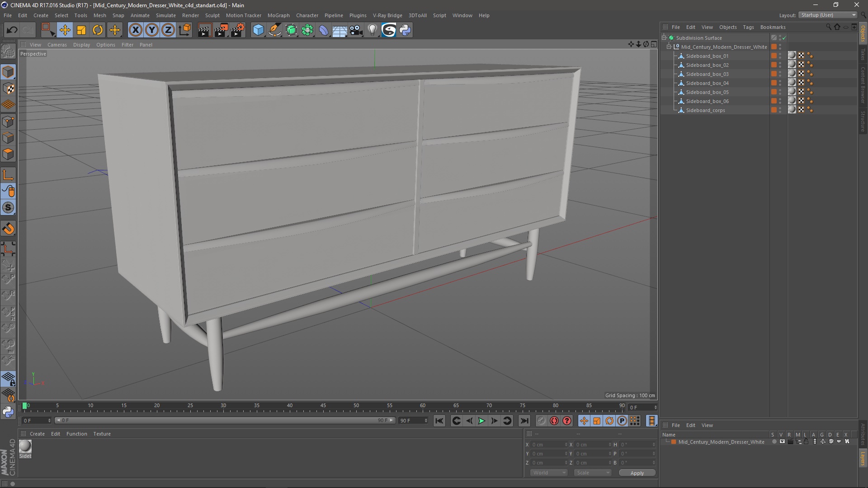Click the Apply button in coordinates panel
The width and height of the screenshot is (868, 488).
click(x=637, y=473)
